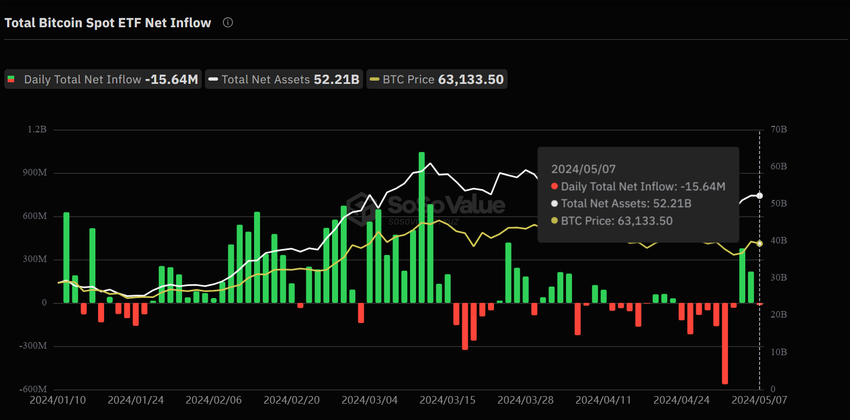Click the yellow dot in the tooltip
The image size is (850, 420).
(554, 221)
